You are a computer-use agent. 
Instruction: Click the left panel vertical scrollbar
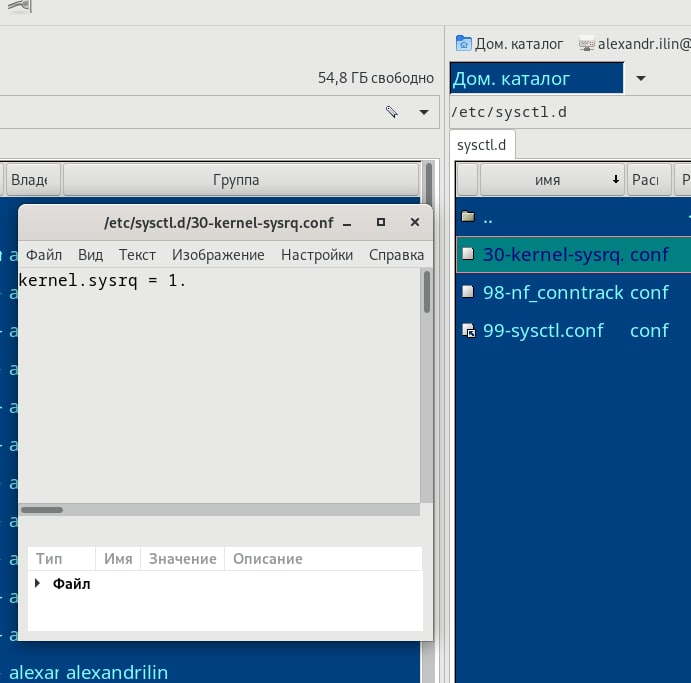(x=429, y=183)
